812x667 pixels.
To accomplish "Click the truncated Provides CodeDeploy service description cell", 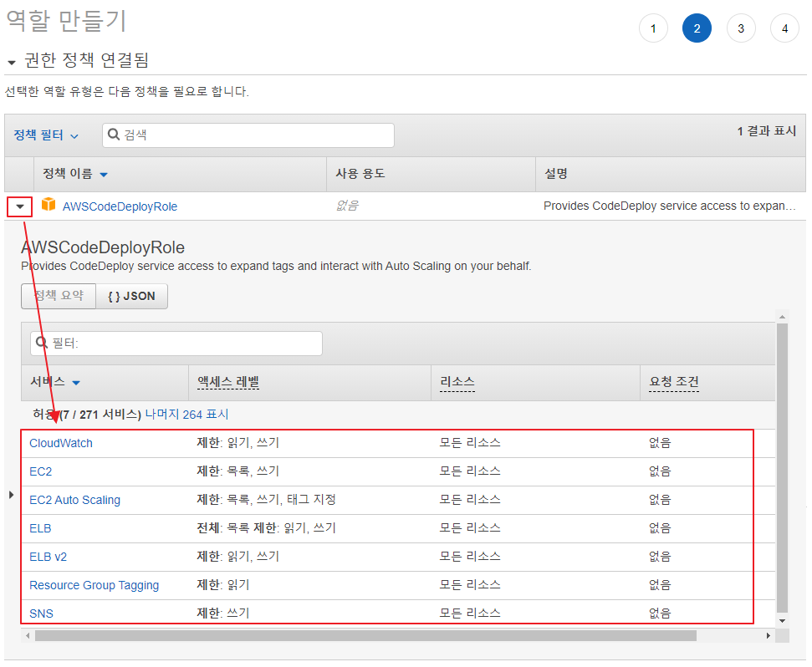I will coord(669,206).
